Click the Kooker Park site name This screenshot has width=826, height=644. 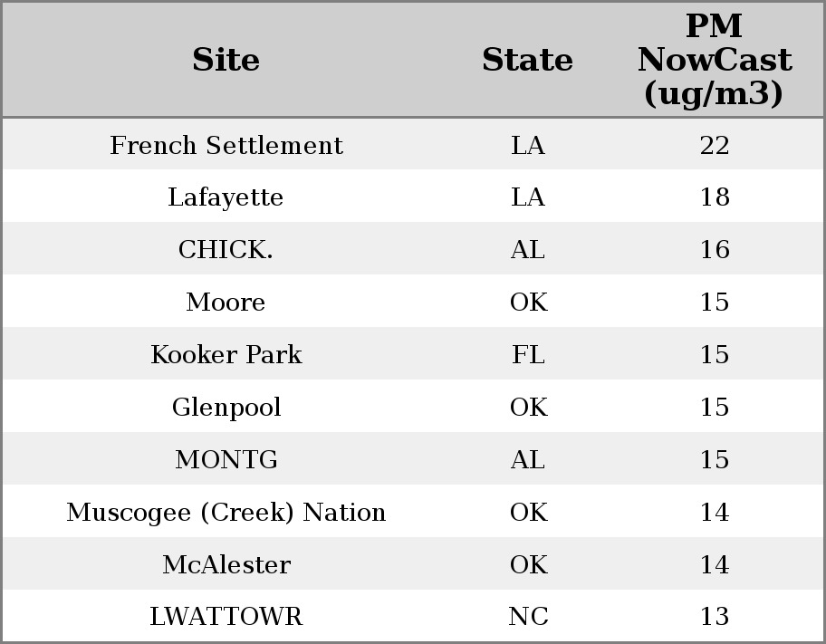[x=226, y=355]
